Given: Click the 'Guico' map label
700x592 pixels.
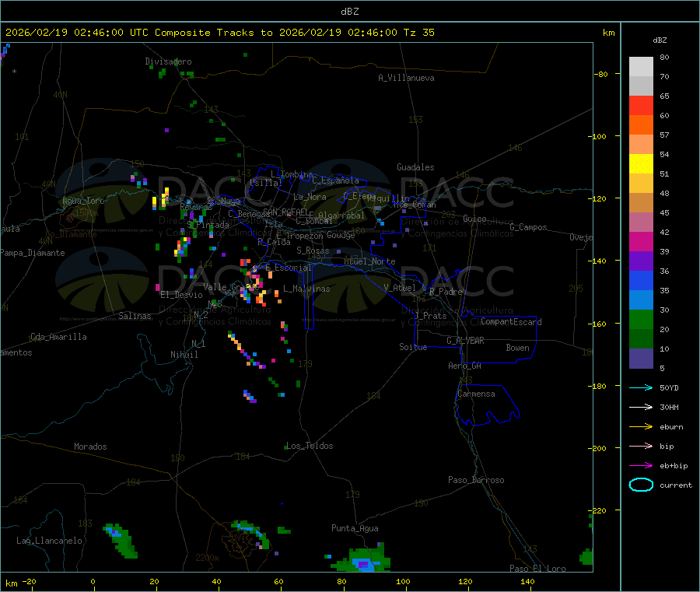Looking at the screenshot, I should pos(474,219).
